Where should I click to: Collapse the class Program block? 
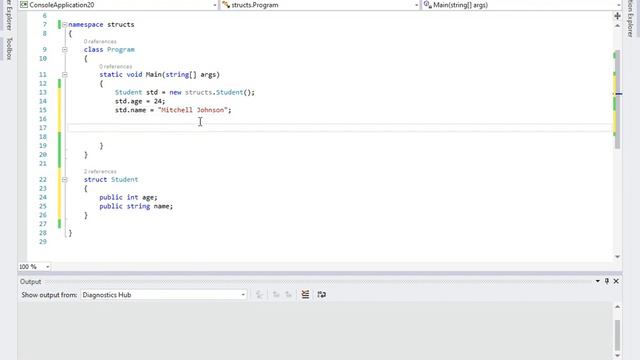[64, 49]
